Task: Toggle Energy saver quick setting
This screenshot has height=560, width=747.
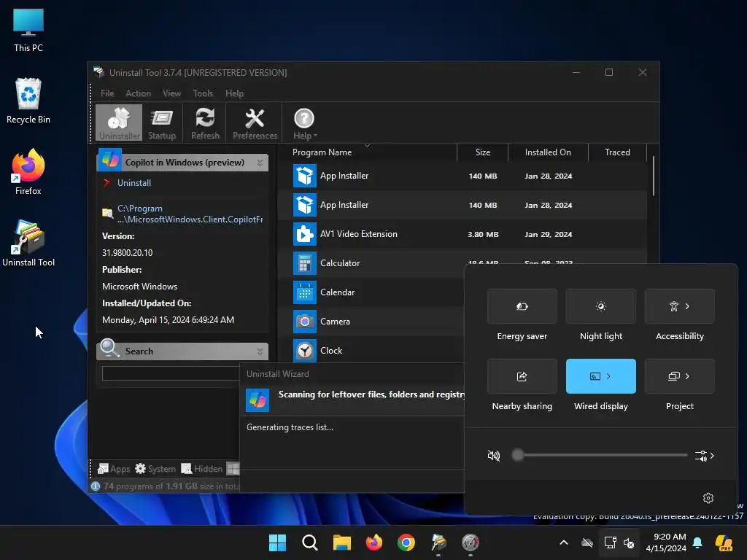Action: point(522,306)
